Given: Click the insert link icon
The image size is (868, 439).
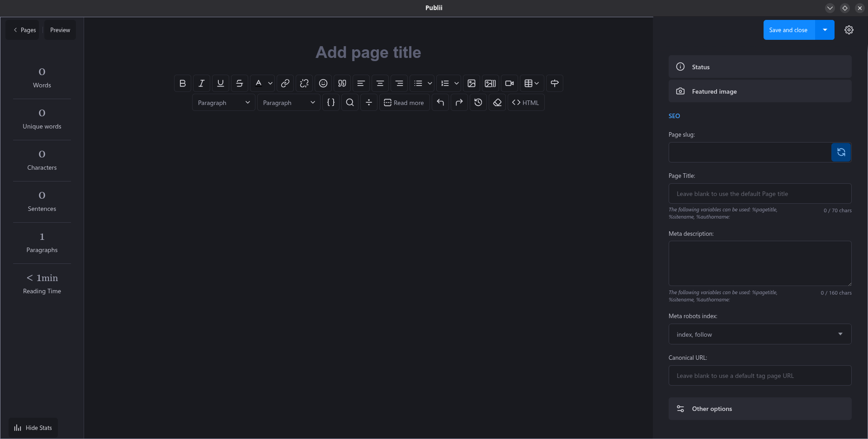Looking at the screenshot, I should pos(285,83).
